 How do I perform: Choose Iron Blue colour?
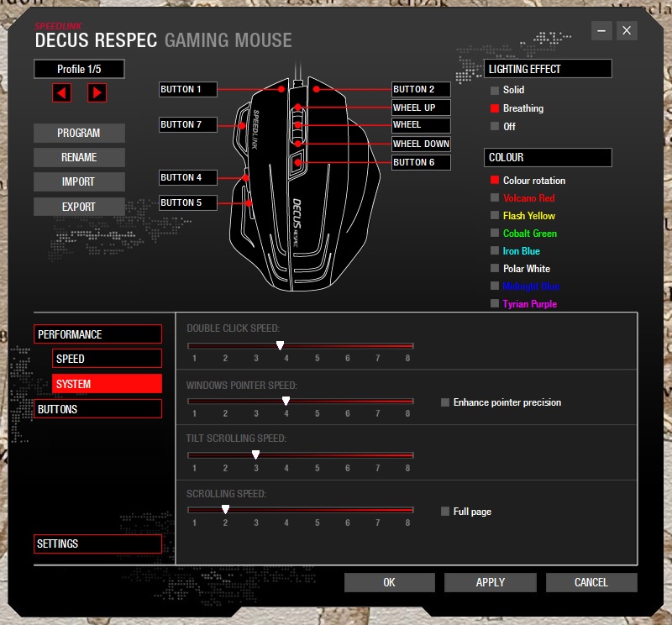point(495,250)
